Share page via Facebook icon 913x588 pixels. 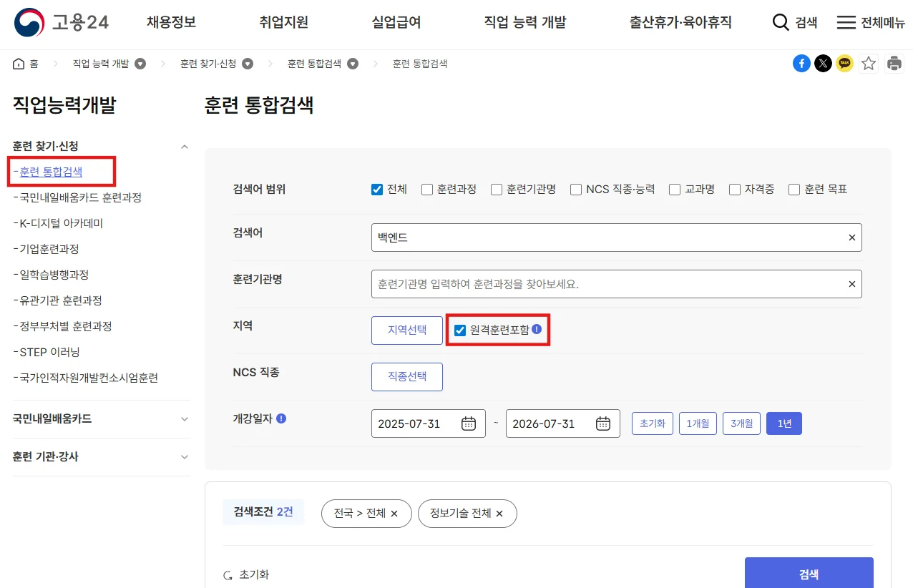click(x=801, y=64)
